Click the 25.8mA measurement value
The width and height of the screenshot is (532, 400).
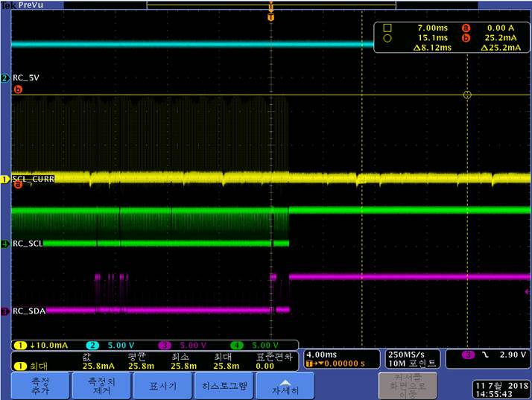point(98,366)
